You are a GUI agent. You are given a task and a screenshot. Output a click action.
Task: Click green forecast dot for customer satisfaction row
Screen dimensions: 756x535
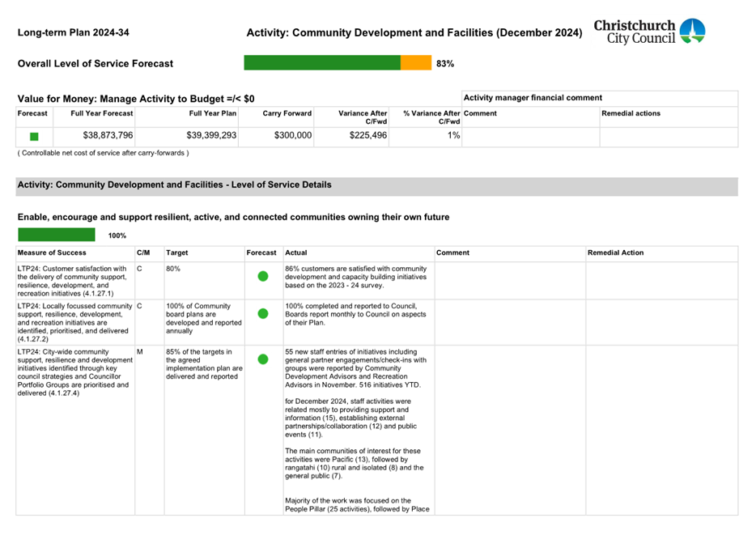click(x=262, y=276)
